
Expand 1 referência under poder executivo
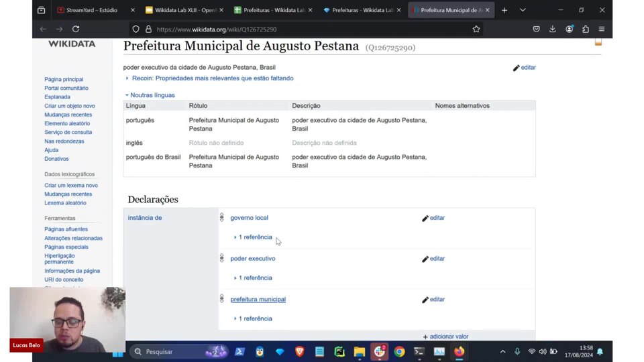[253, 278]
